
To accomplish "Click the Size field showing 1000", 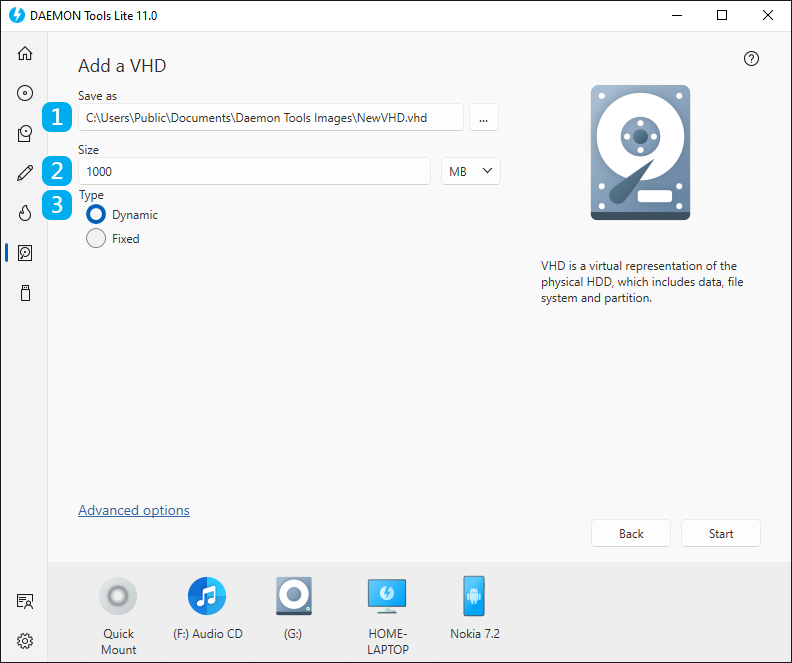I will click(254, 171).
